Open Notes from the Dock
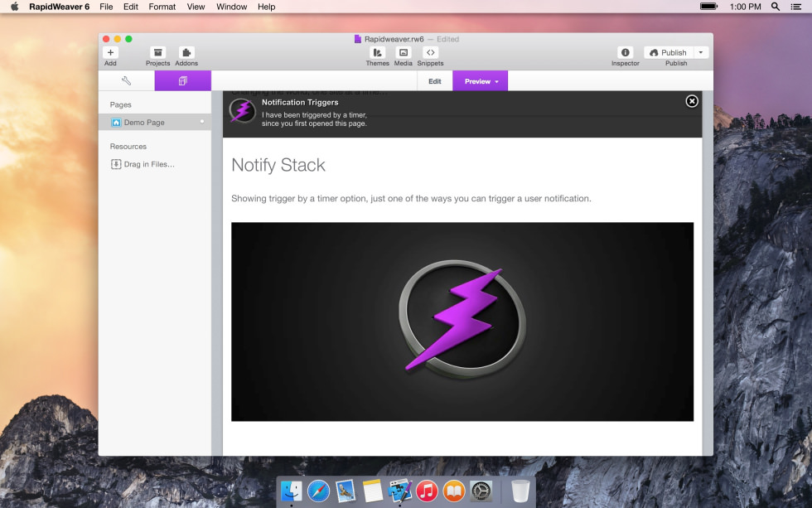The height and width of the screenshot is (508, 812). (372, 491)
